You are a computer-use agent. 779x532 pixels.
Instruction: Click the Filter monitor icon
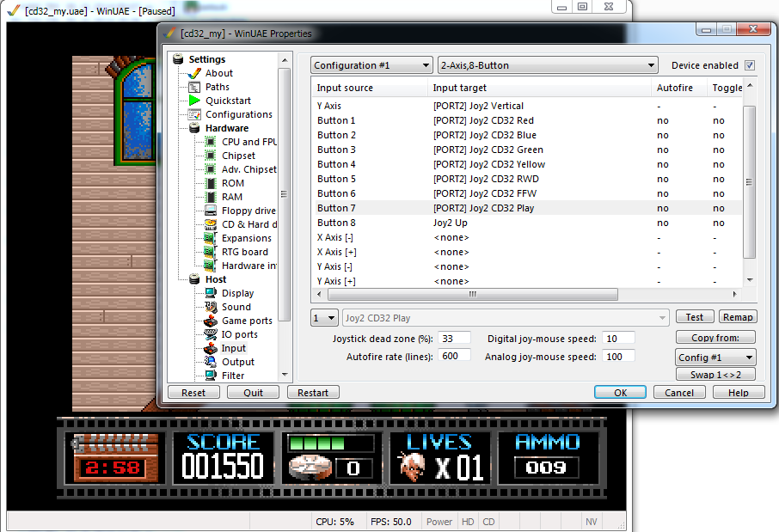[211, 376]
